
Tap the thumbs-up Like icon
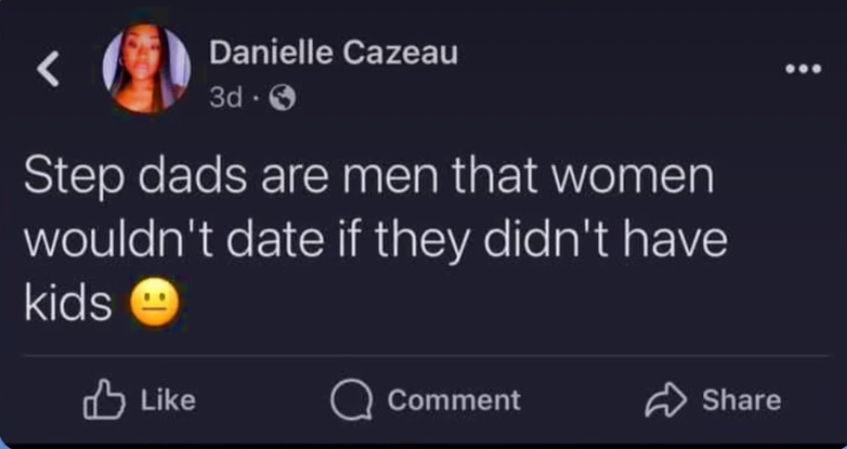tap(104, 400)
